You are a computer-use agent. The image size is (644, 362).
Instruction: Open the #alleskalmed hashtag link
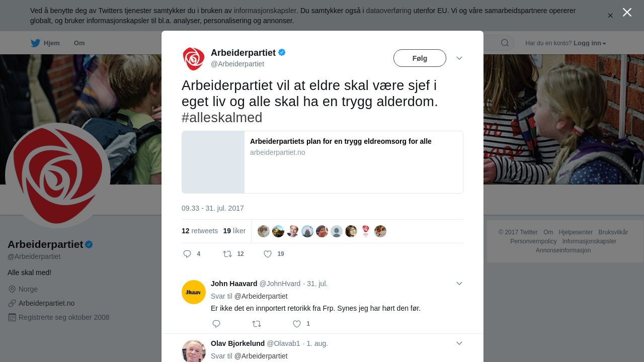click(x=222, y=118)
